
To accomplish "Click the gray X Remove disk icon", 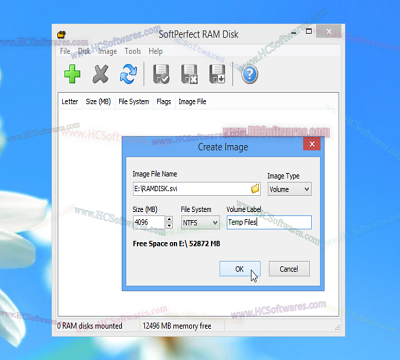I will (100, 74).
